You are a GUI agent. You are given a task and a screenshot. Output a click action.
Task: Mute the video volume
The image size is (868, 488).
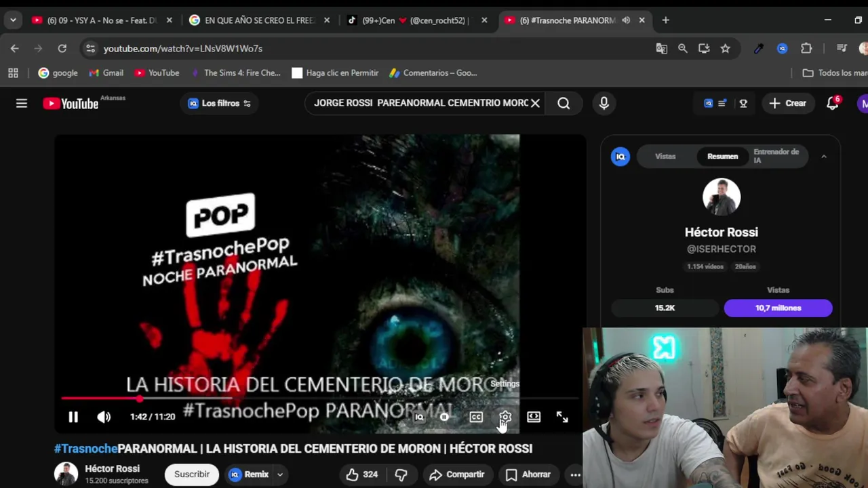(x=104, y=417)
